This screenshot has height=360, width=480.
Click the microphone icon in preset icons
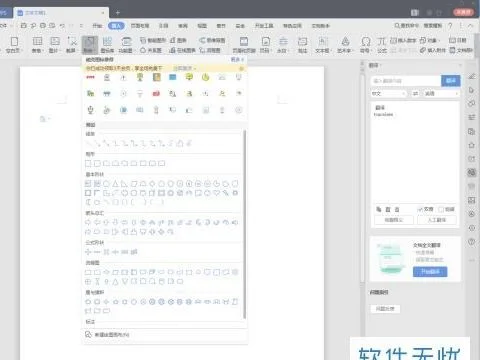coord(90,110)
